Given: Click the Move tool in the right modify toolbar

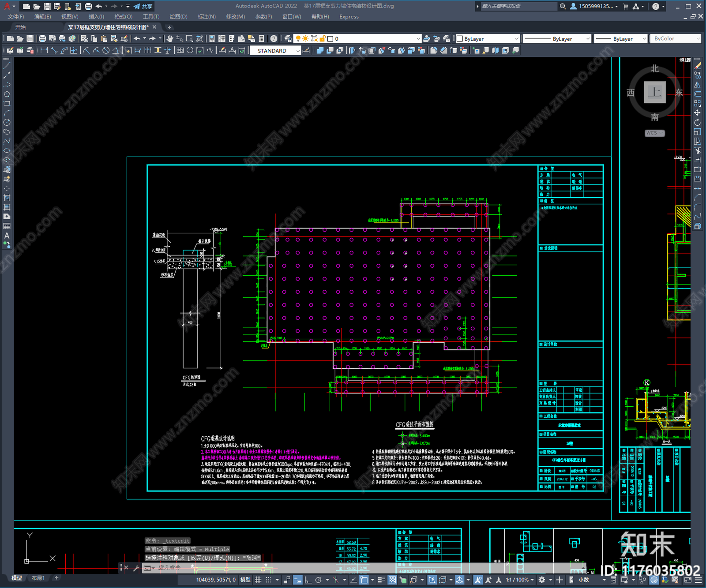Looking at the screenshot, I should coord(697,113).
